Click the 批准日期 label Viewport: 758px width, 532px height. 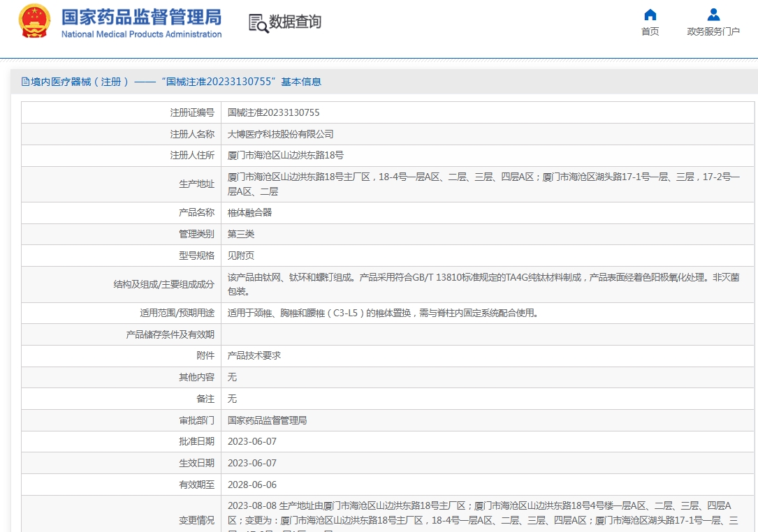pyautogui.click(x=196, y=442)
